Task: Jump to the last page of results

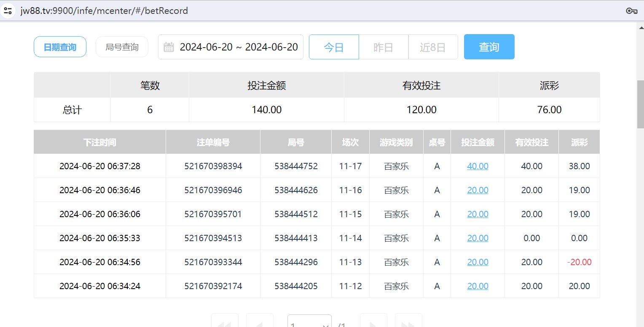Action: pyautogui.click(x=408, y=322)
